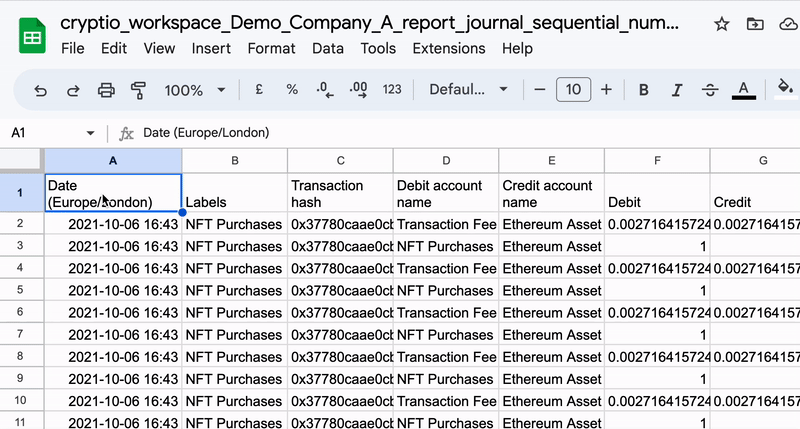Image resolution: width=800 pixels, height=429 pixels.
Task: Select Ethereum Asset cell in row 4
Action: 552,268
